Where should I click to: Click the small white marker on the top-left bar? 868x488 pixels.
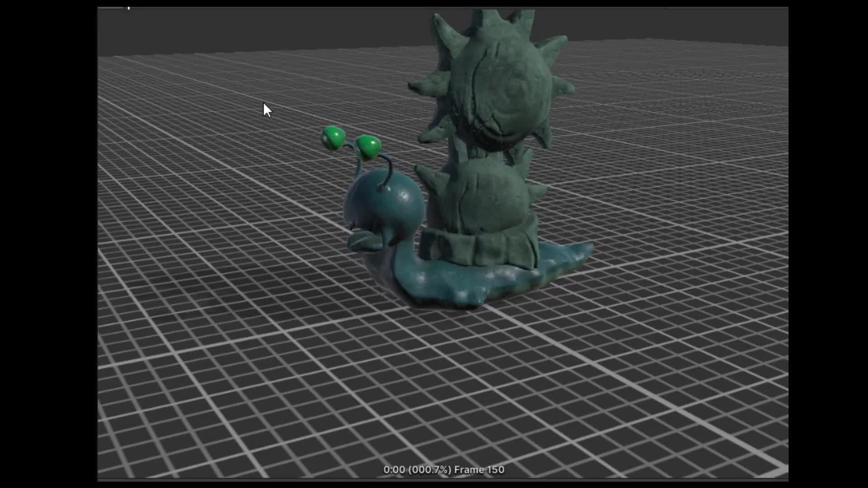click(128, 8)
